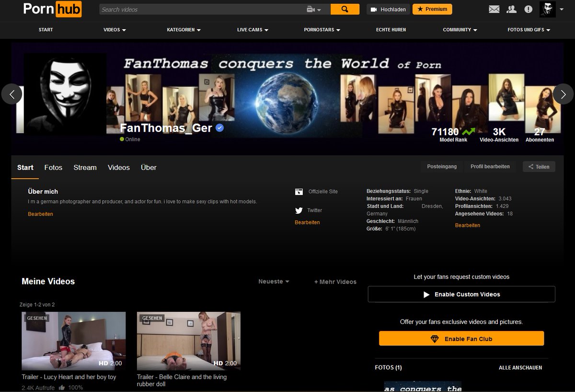Expand the account menu arrow beside avatar
Screen dimensions: 575x392
[x=561, y=10]
